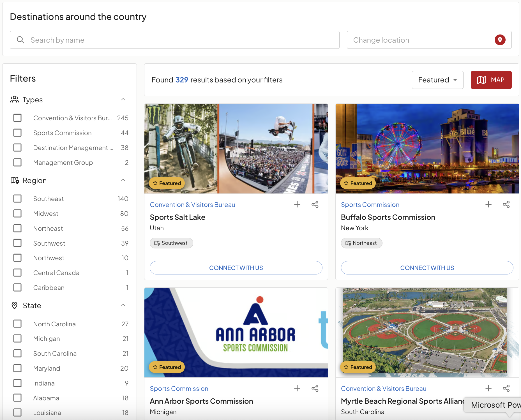Click the Featured badge on Myrtle Beach image
The height and width of the screenshot is (420, 521).
tap(358, 367)
